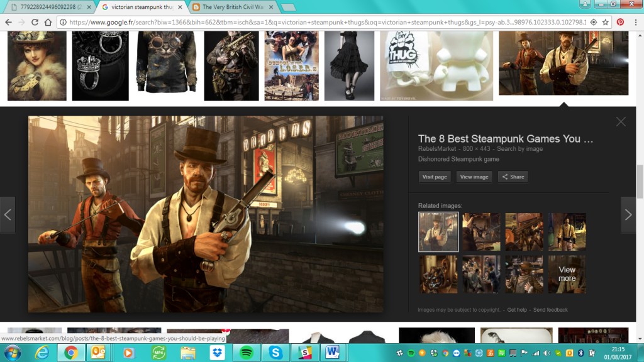Click the volume speaker tray icon
The width and height of the screenshot is (644, 362).
pyautogui.click(x=547, y=353)
